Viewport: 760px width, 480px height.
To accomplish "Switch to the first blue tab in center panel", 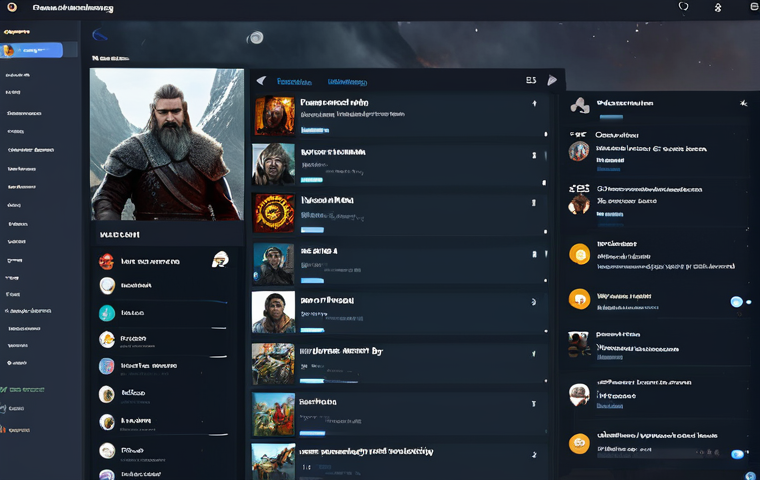I will tap(294, 82).
